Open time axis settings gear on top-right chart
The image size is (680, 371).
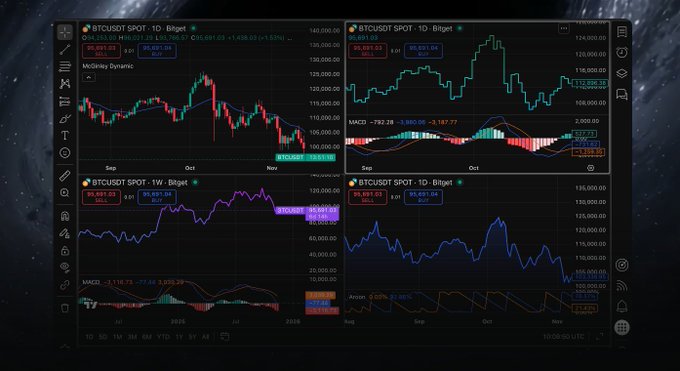pyautogui.click(x=590, y=168)
